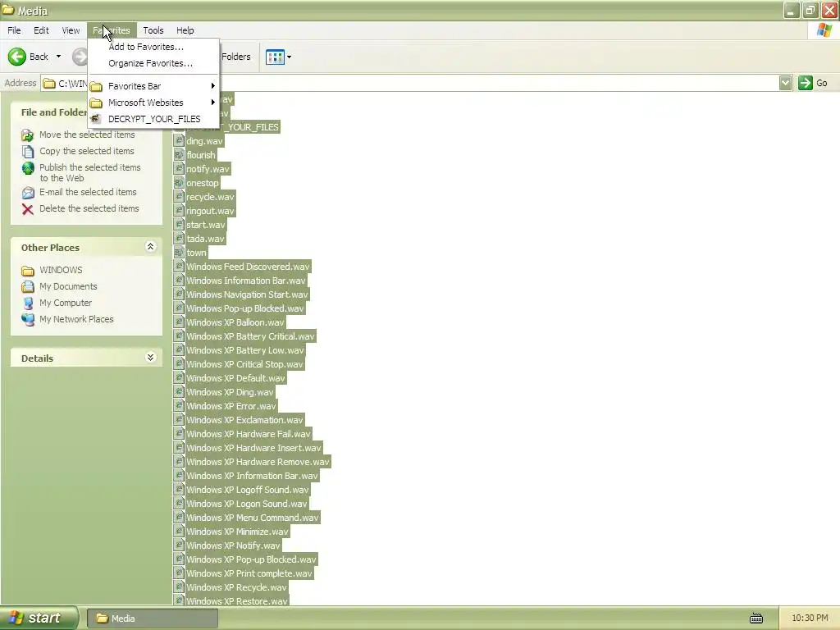Open the Tools menu
The image size is (840, 630).
(x=153, y=30)
